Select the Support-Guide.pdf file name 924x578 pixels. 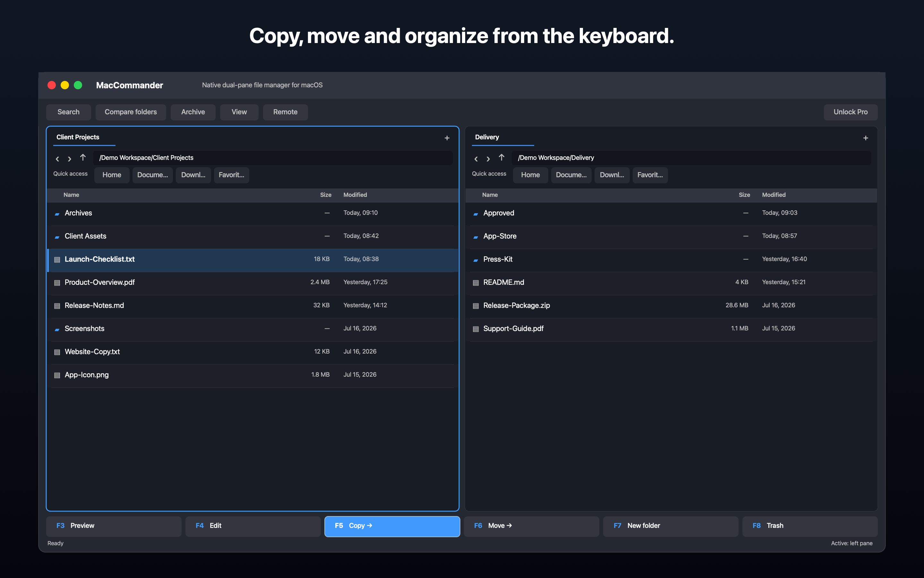pyautogui.click(x=513, y=329)
